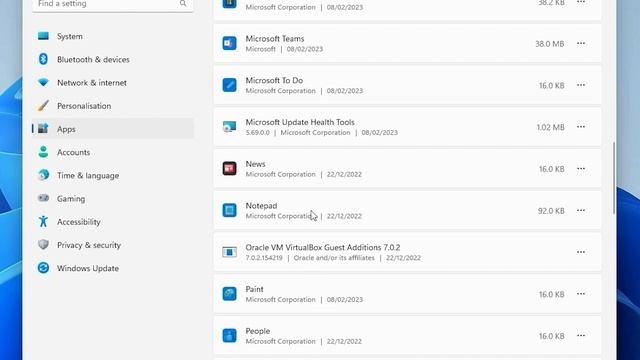Open Windows Update settings
The height and width of the screenshot is (360, 640).
coord(113,268)
